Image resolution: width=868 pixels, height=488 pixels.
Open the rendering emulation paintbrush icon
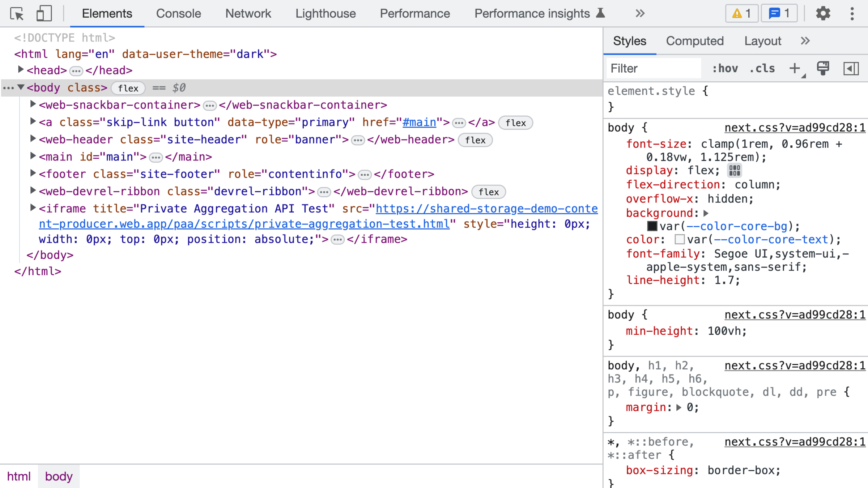click(823, 68)
